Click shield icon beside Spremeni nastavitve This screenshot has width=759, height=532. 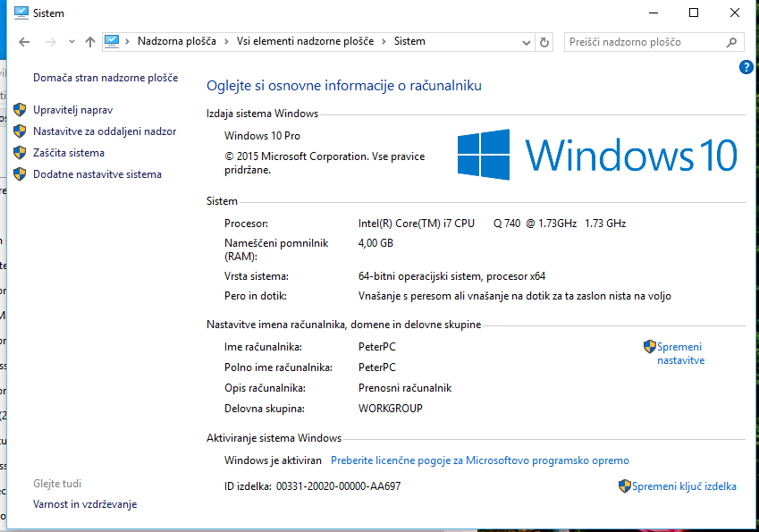tap(649, 347)
